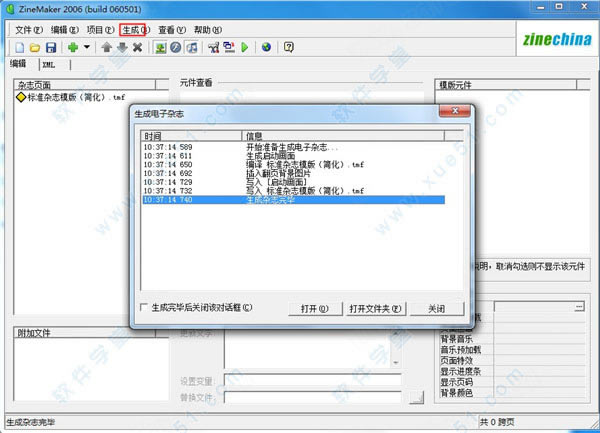Toggle the green image toolbar icon
This screenshot has height=433, width=600.
coord(160,48)
